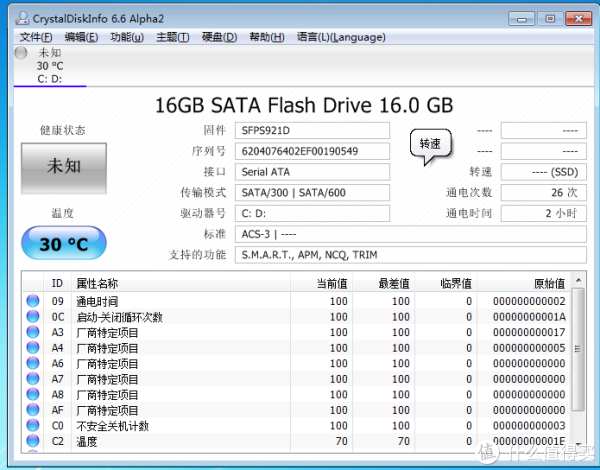Click the scroll down arrow of attribute list

pos(578,443)
